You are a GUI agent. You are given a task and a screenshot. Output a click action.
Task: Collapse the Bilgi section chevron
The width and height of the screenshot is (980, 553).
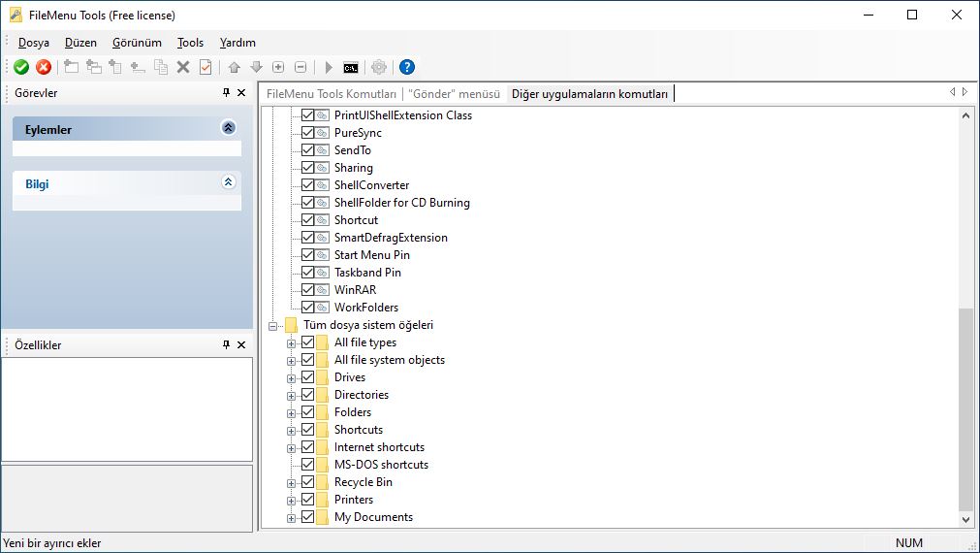[228, 182]
